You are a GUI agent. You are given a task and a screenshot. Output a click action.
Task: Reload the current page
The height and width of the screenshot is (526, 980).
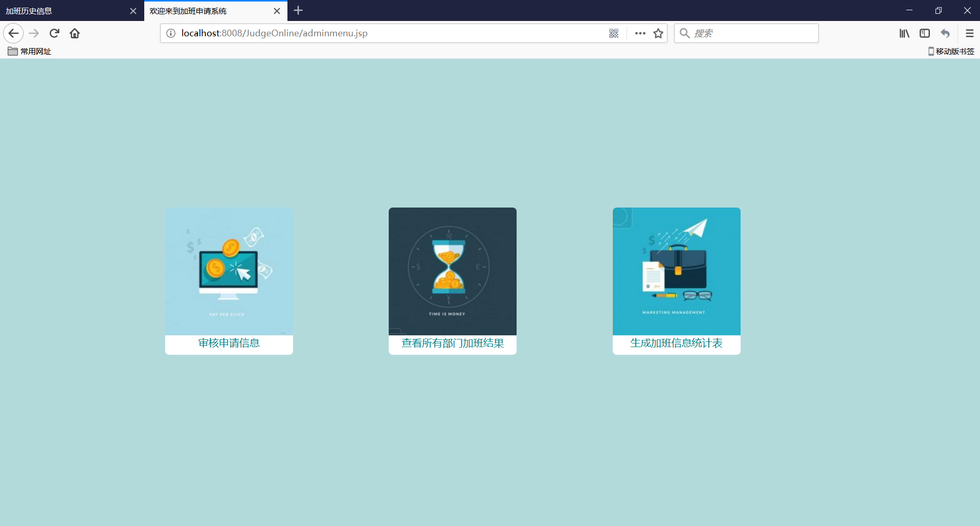coord(54,33)
